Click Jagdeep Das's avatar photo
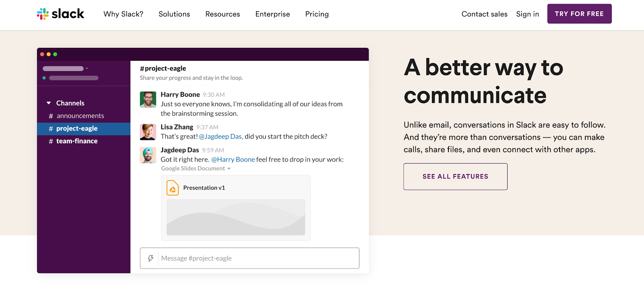 pyautogui.click(x=148, y=155)
